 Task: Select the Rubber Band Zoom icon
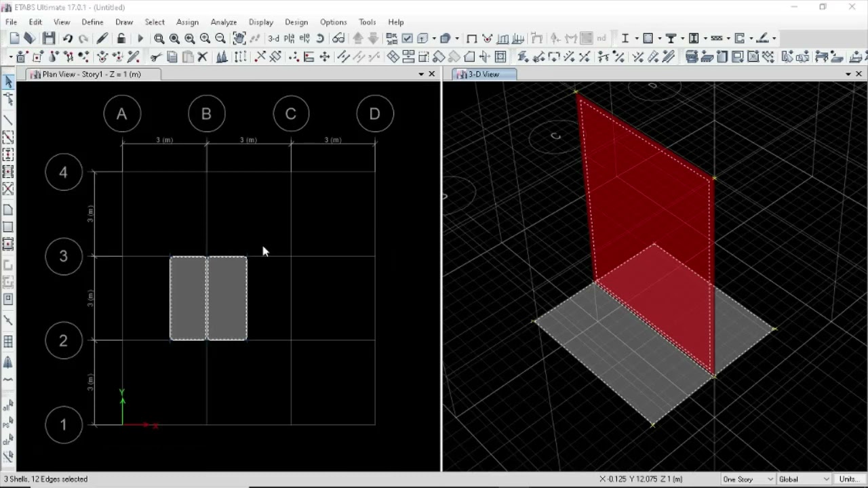pos(159,39)
